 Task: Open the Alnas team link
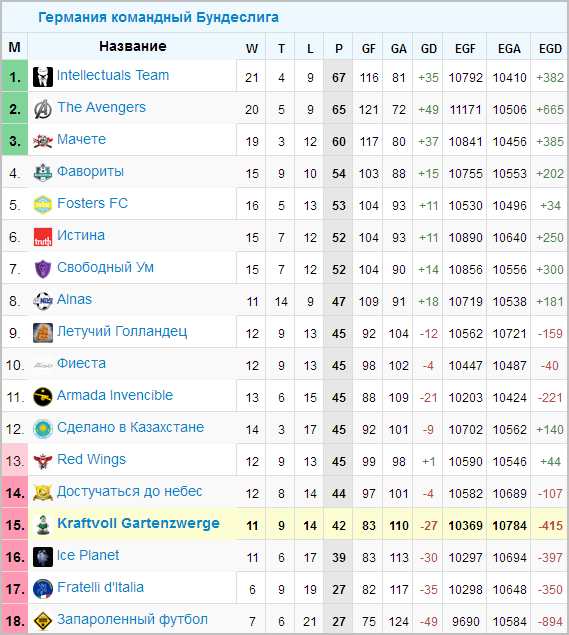(x=75, y=299)
